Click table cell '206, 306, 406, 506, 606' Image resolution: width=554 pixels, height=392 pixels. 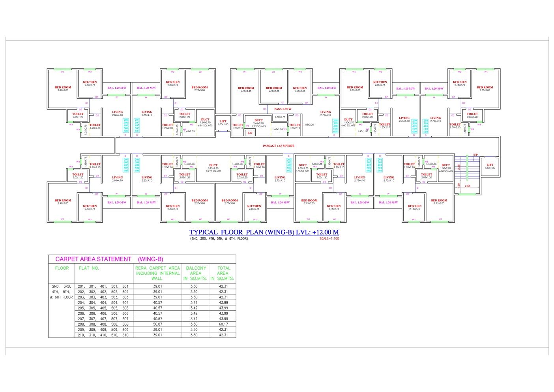tap(103, 313)
